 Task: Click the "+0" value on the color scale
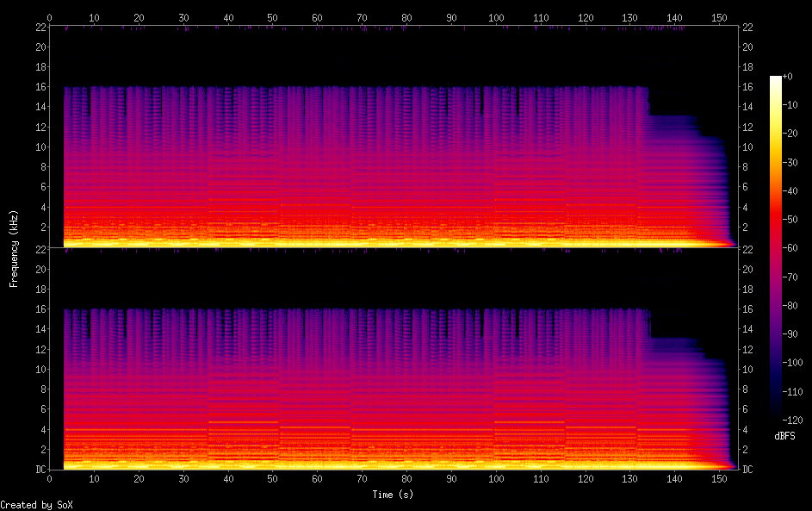tap(788, 76)
